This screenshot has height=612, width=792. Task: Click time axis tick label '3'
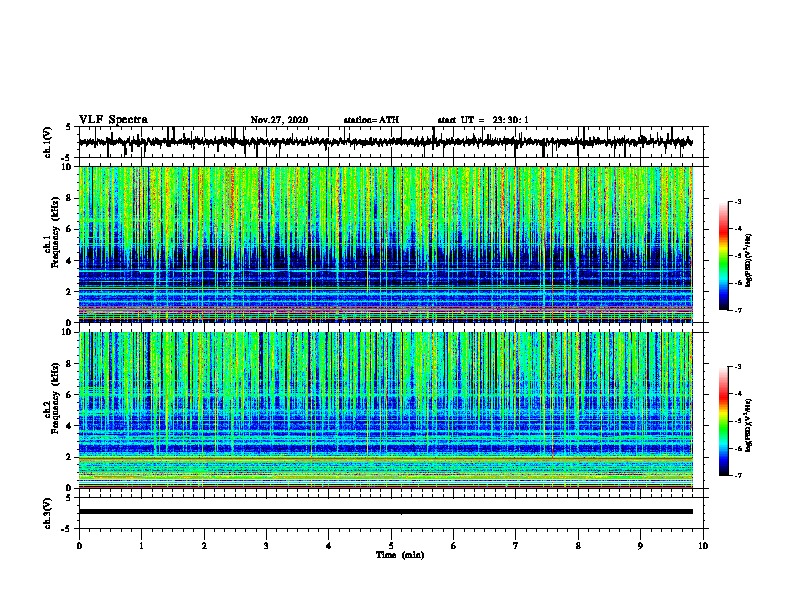[266, 546]
